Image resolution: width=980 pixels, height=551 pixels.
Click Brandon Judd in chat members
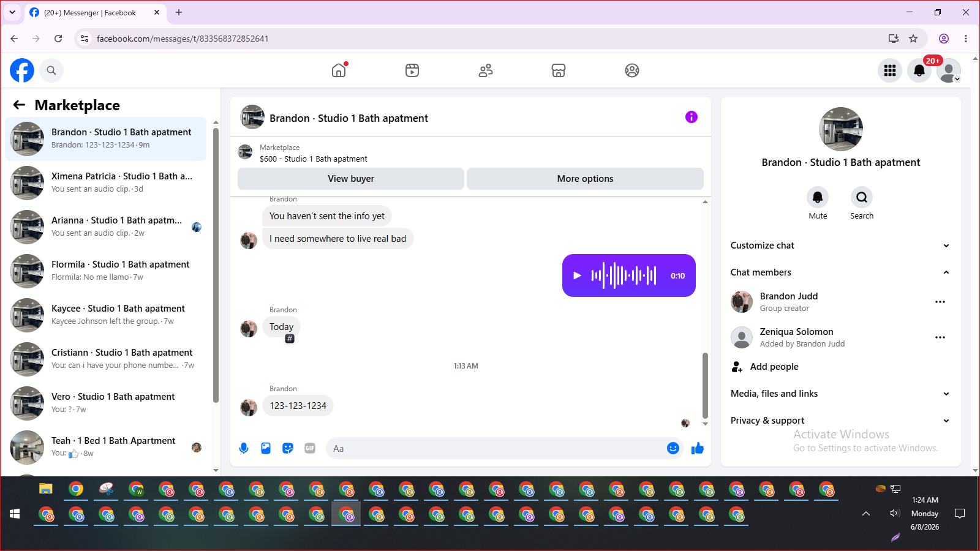(789, 296)
